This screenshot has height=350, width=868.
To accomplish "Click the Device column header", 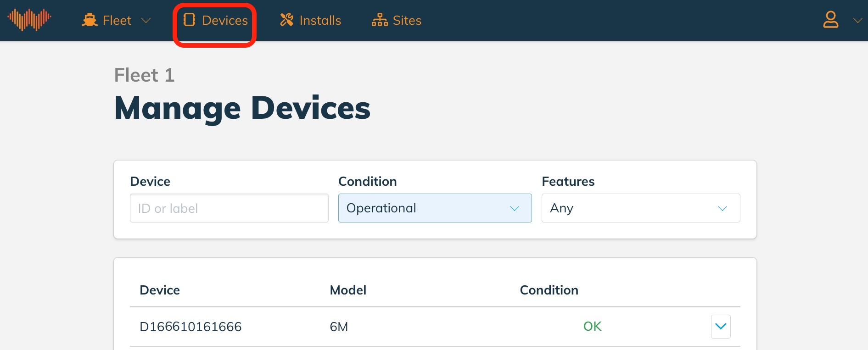I will (160, 290).
